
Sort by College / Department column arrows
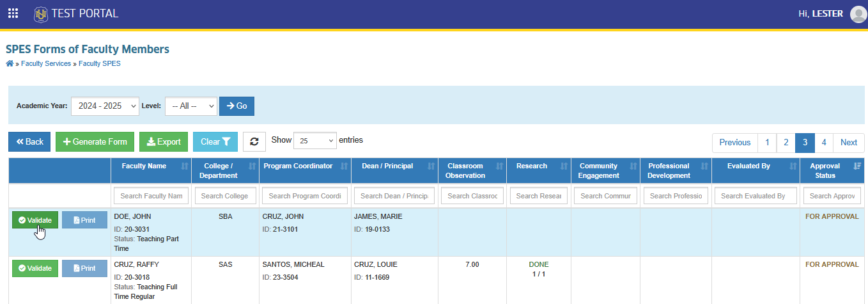(x=251, y=166)
